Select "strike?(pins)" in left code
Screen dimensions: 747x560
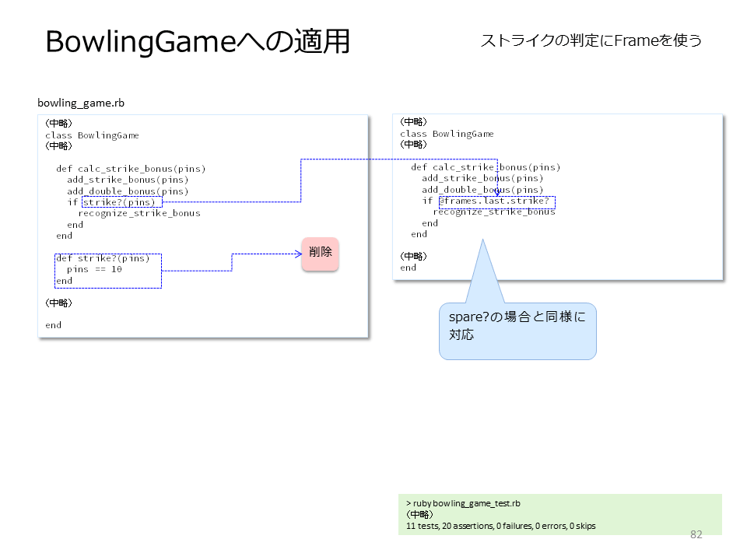pos(119,202)
